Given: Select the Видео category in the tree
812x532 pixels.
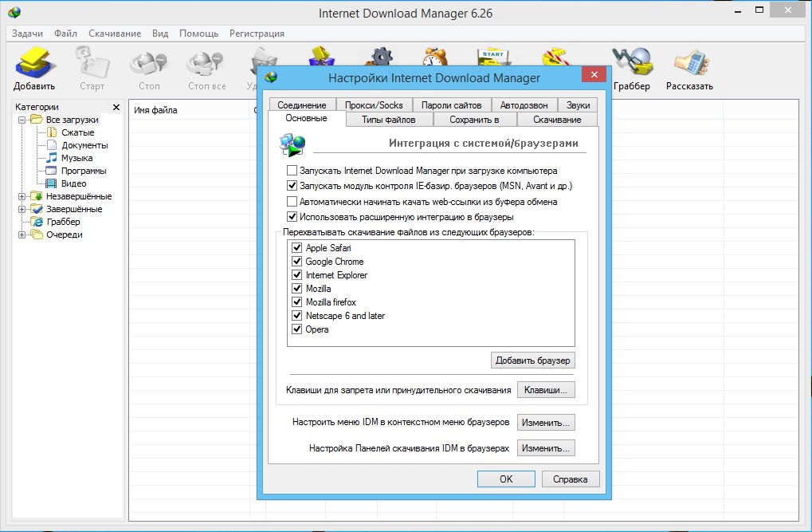Looking at the screenshot, I should tap(73, 183).
